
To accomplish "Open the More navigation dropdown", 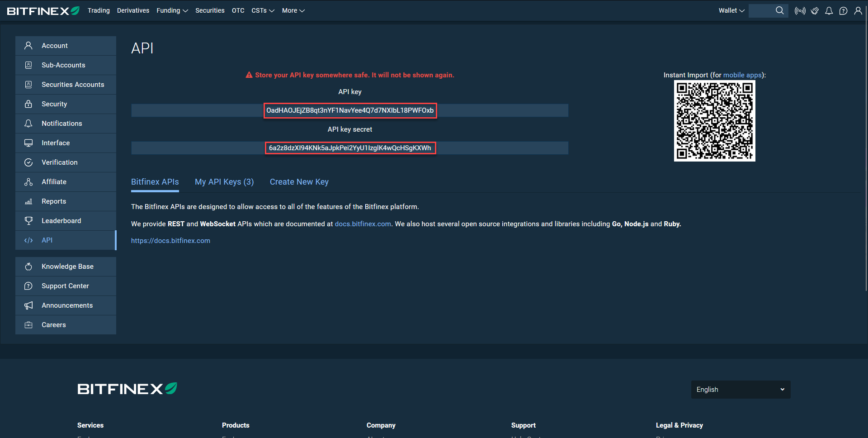I will (x=293, y=10).
